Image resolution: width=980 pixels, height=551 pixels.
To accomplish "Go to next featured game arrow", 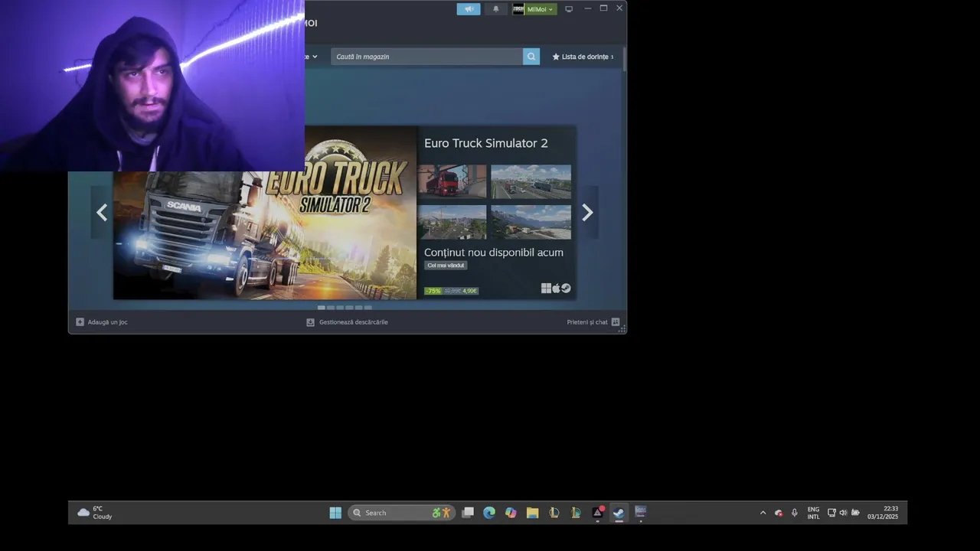I will [x=587, y=213].
